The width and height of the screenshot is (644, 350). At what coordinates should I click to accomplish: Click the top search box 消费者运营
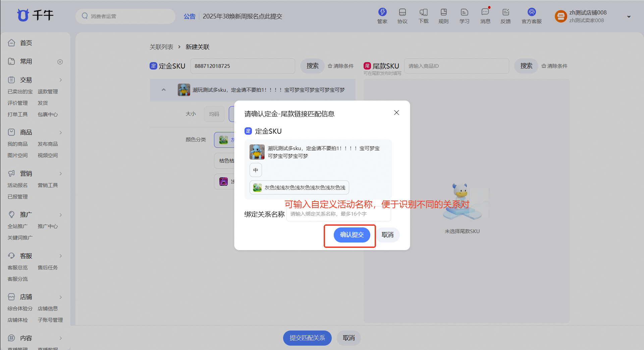pos(125,16)
